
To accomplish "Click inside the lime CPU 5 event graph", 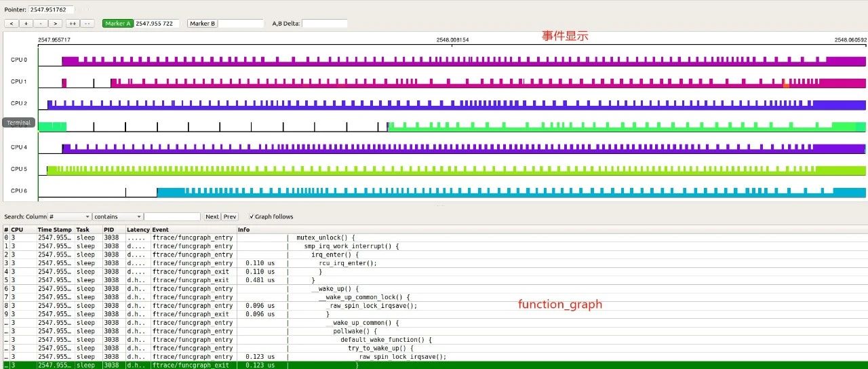I will (x=456, y=170).
